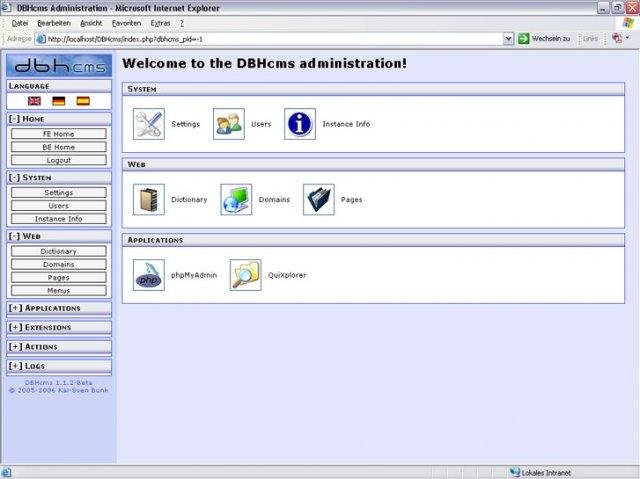Viewport: 640px width, 479px height.
Task: Launch the phpMyAdmin php icon
Action: pos(149,275)
